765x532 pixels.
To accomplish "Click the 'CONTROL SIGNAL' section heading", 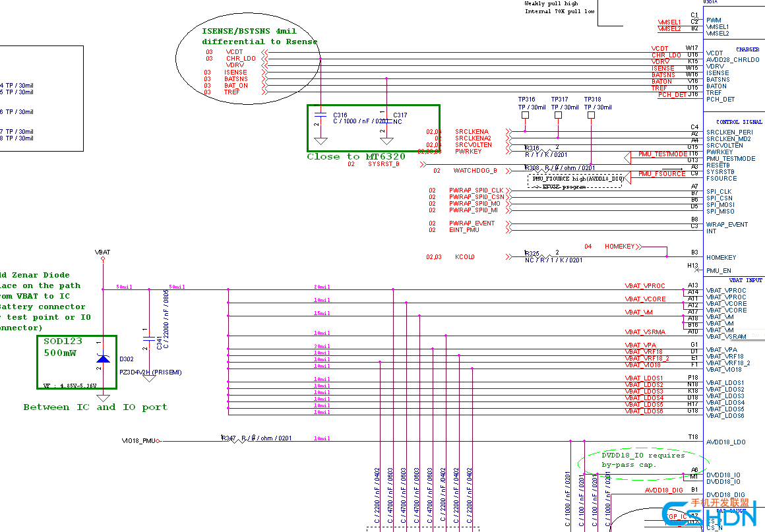I will (739, 122).
